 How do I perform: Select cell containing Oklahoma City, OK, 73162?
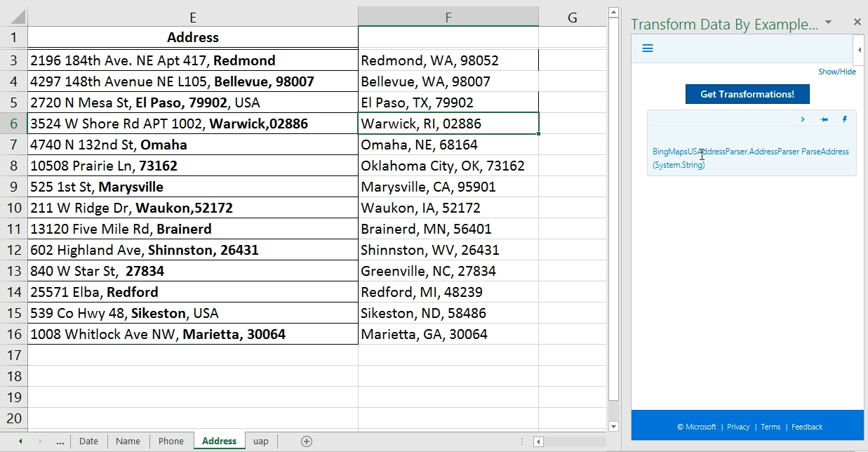[448, 166]
